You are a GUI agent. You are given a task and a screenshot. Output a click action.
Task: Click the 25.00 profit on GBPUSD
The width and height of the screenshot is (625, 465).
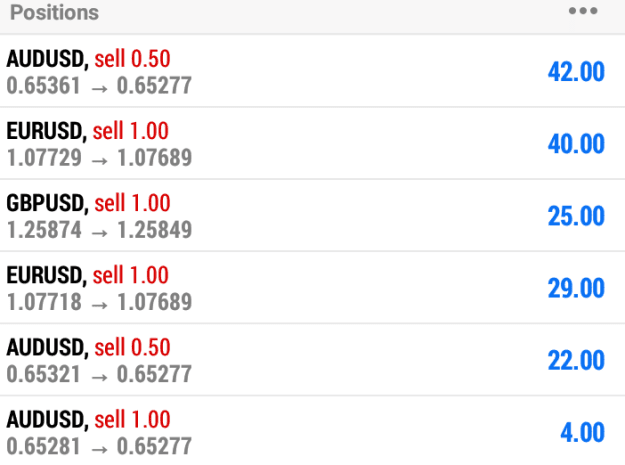[x=576, y=216]
